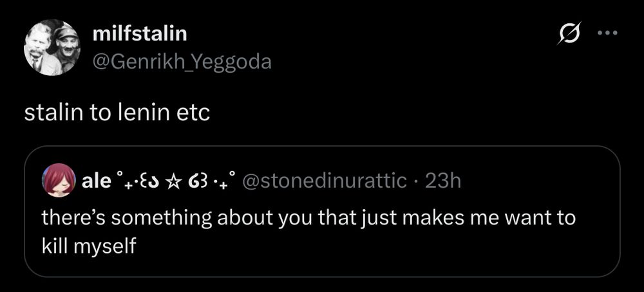Open the @stonedinurattic handle
Screen dimensions: 644x292
click(x=324, y=181)
